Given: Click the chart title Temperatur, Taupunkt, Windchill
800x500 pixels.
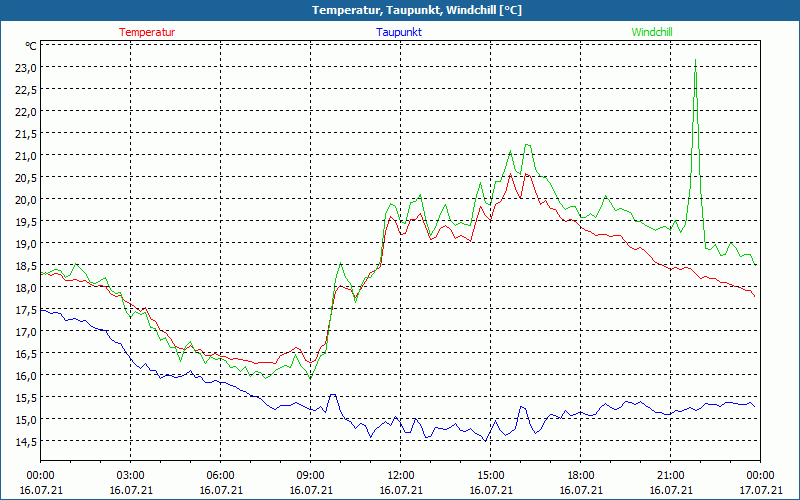Looking at the screenshot, I should coord(417,10).
